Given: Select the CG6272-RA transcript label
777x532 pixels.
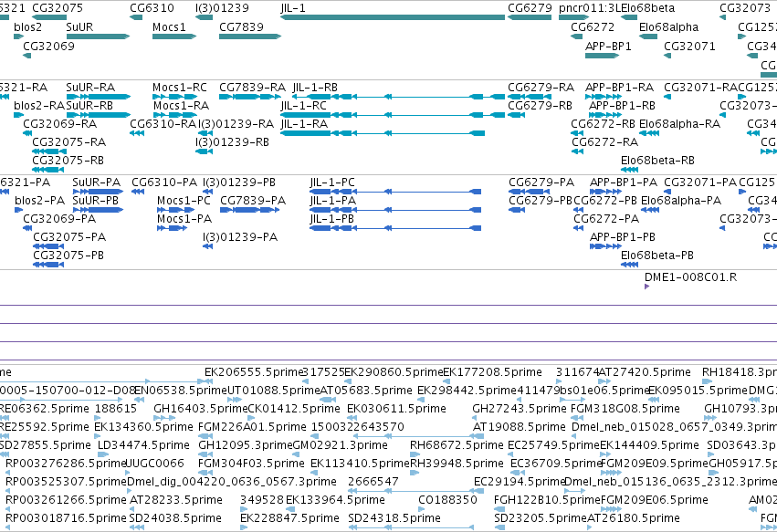Looking at the screenshot, I should [605, 142].
